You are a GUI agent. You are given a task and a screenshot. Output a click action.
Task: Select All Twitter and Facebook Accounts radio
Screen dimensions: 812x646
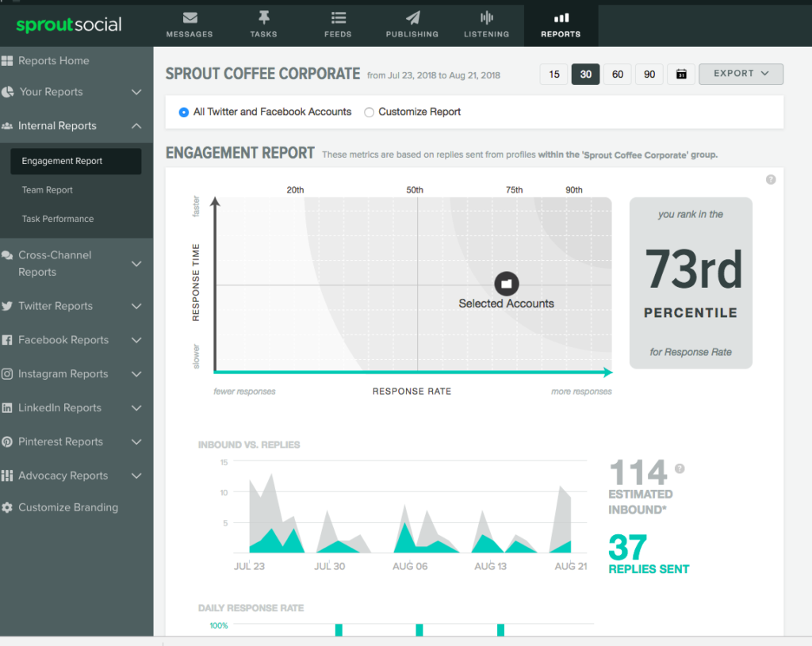183,113
